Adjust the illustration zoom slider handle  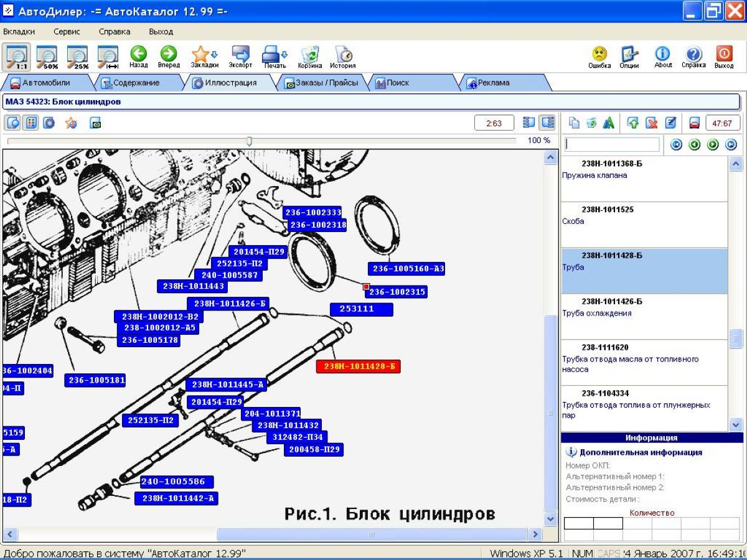(249, 141)
